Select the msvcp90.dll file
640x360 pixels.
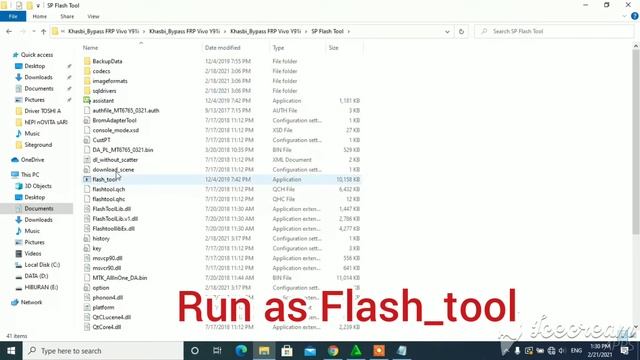[107, 258]
